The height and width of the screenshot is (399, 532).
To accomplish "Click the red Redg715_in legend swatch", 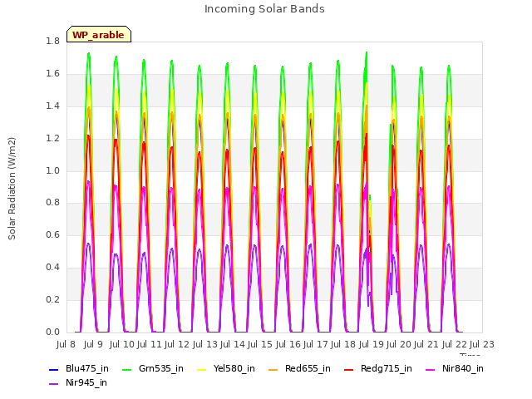I will (349, 369).
